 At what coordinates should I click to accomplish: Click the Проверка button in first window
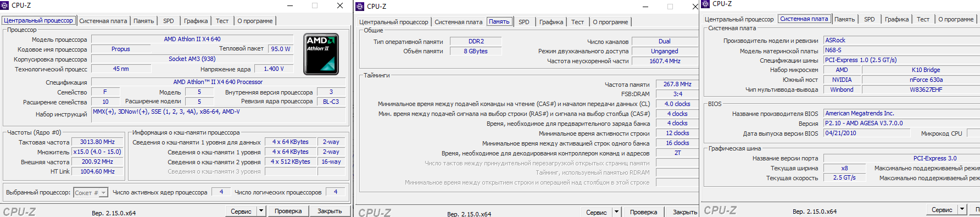[x=288, y=211]
